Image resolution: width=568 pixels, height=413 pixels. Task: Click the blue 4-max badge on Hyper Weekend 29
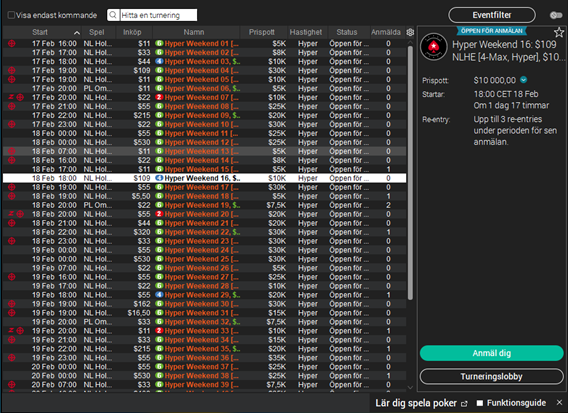[159, 295]
